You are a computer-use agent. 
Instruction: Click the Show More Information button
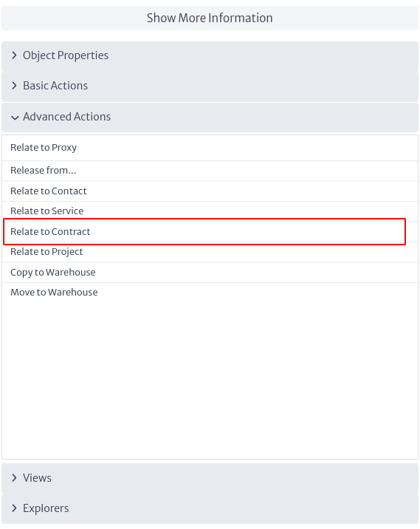pos(210,18)
